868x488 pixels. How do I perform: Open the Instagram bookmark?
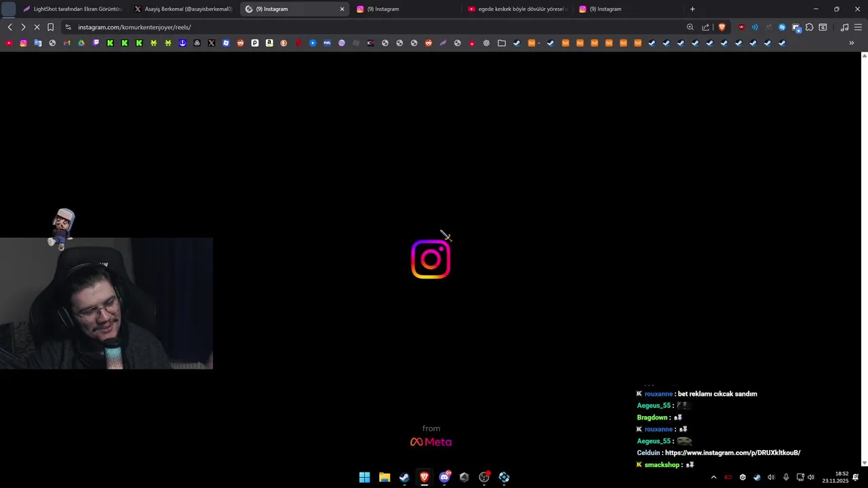point(23,43)
